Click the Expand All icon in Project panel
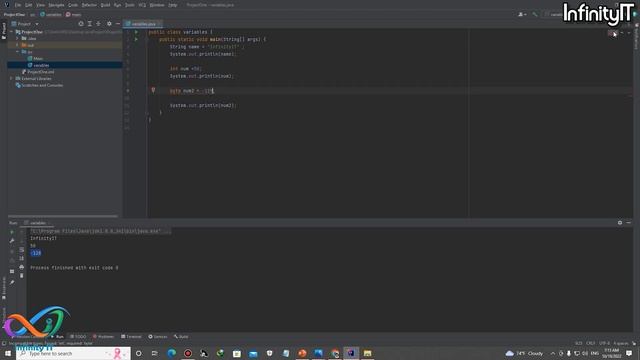 90,24
